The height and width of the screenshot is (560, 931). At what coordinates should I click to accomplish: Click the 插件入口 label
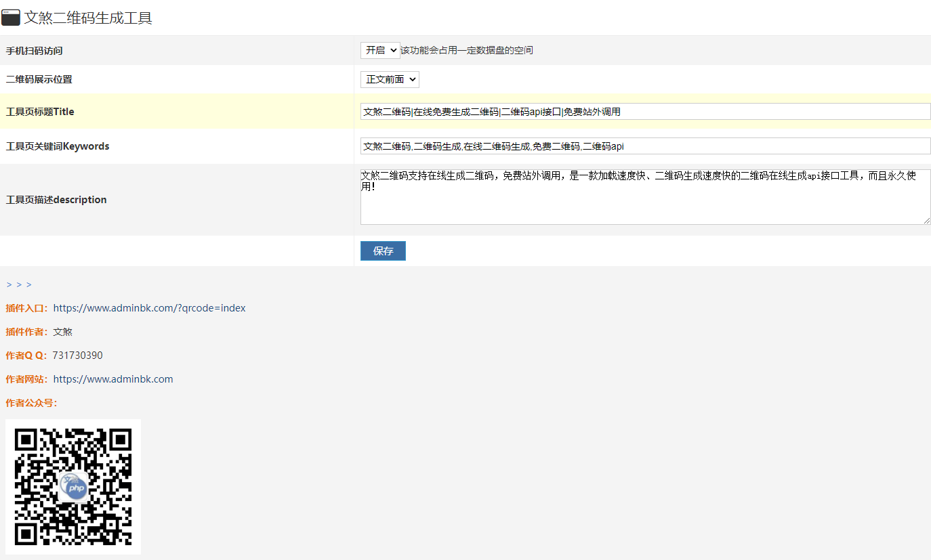click(26, 308)
